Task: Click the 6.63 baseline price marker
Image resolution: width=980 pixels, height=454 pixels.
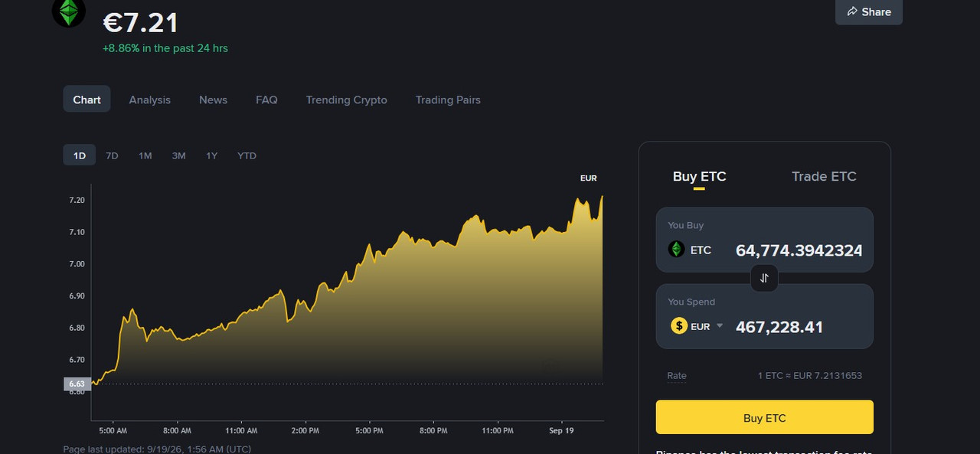Action: (77, 384)
